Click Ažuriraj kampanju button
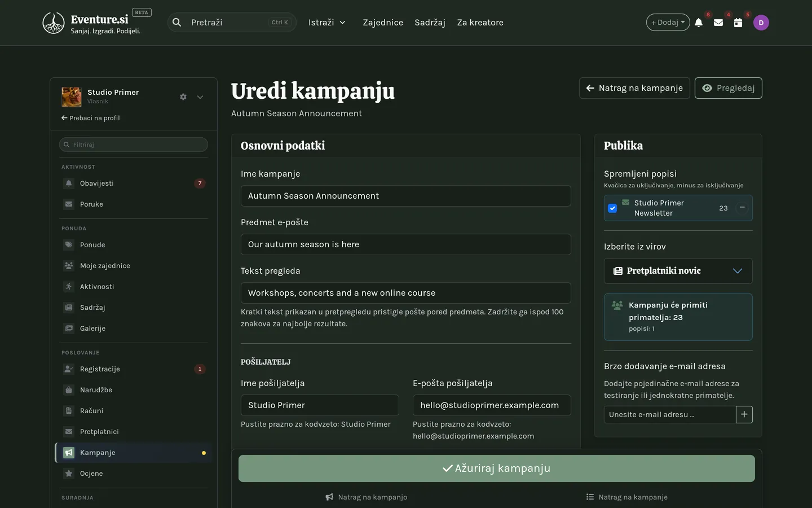Viewport: 812px width, 508px height. [x=497, y=468]
